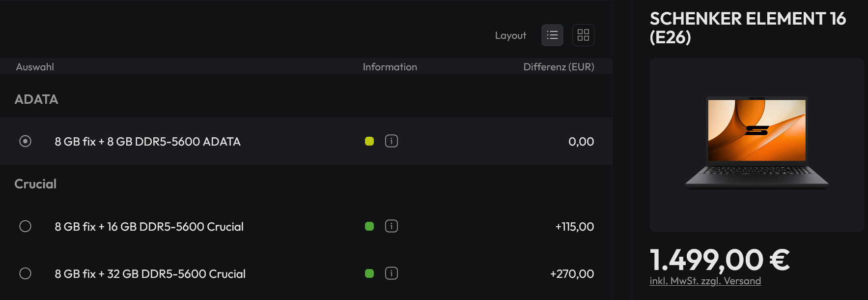Click '8 GB fix + 16 GB DDR5-5600 Crucial' label
Image resolution: width=868 pixels, height=300 pixels.
tap(149, 227)
